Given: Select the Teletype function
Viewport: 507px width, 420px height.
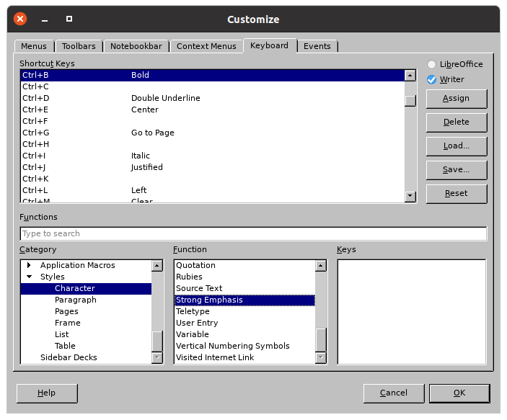Looking at the screenshot, I should tap(244, 312).
